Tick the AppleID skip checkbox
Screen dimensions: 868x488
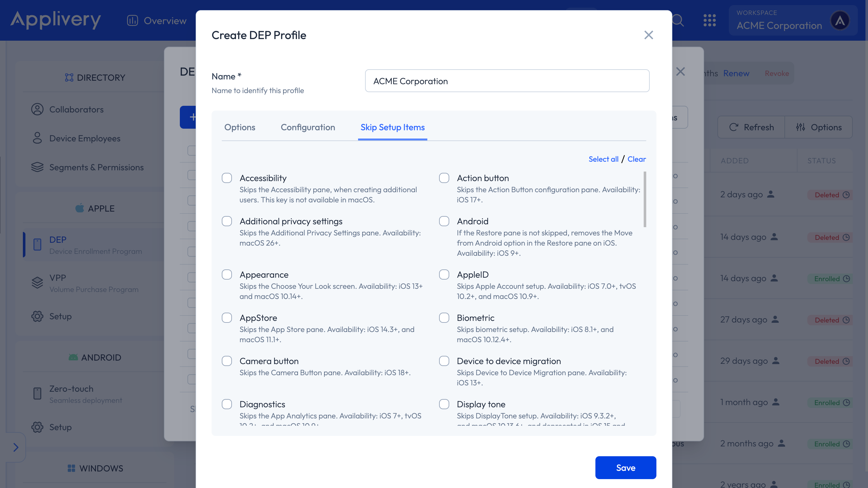pyautogui.click(x=444, y=274)
